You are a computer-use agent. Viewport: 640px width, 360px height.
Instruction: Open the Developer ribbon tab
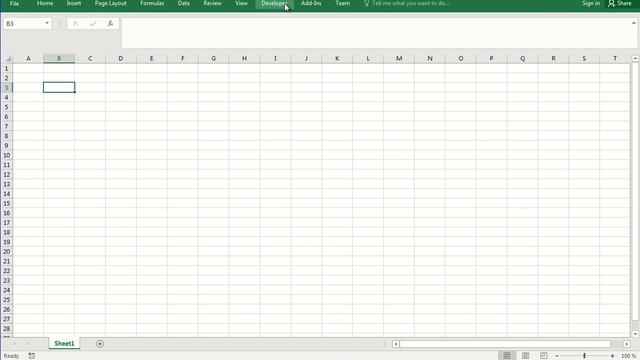(274, 3)
